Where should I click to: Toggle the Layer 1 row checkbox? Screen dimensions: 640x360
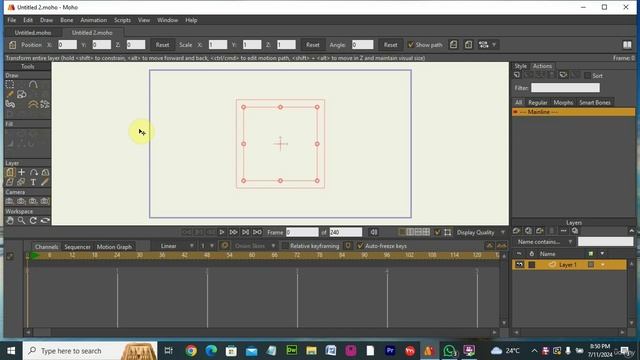point(531,265)
